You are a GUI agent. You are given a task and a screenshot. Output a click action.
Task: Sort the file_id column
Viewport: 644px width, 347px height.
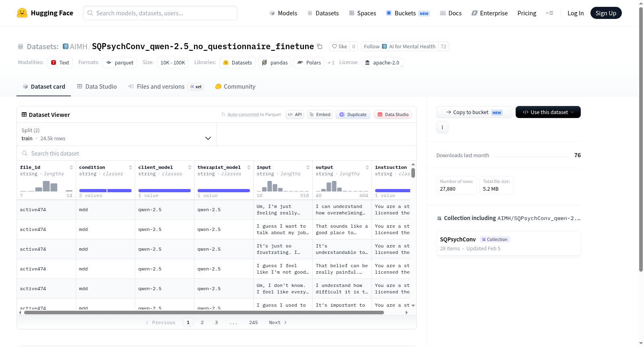[x=71, y=167]
